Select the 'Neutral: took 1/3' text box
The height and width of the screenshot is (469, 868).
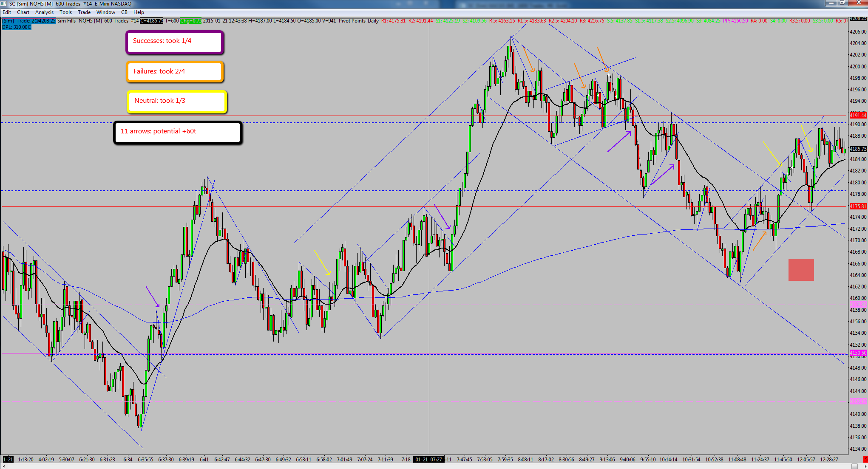(x=176, y=102)
